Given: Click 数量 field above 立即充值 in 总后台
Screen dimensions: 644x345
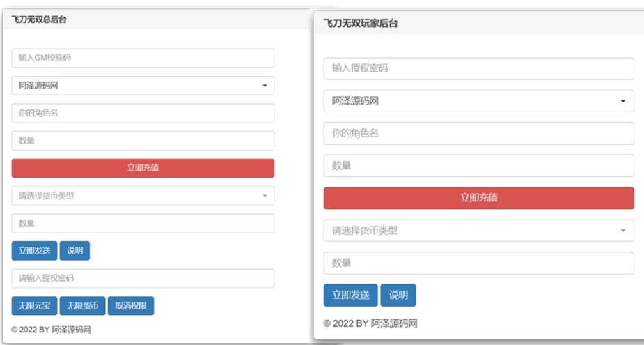Looking at the screenshot, I should pos(143,141).
